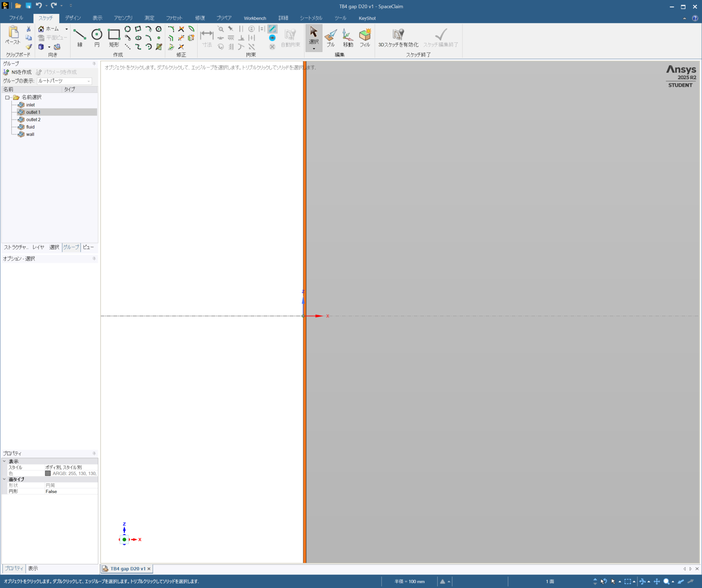Click the zoom magnifier in status bar

click(666, 581)
